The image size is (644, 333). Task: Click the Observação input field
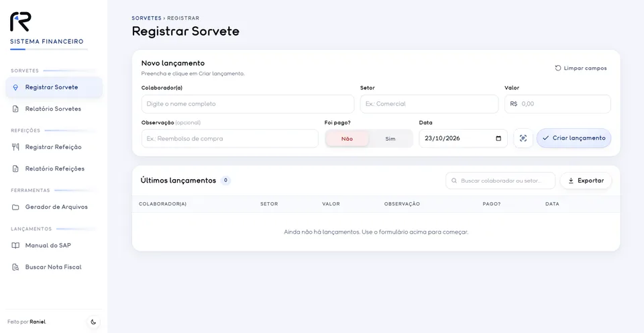230,138
